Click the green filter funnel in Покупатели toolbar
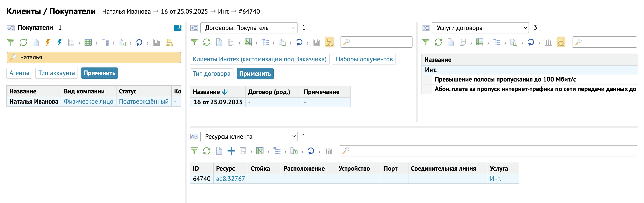 pyautogui.click(x=11, y=43)
